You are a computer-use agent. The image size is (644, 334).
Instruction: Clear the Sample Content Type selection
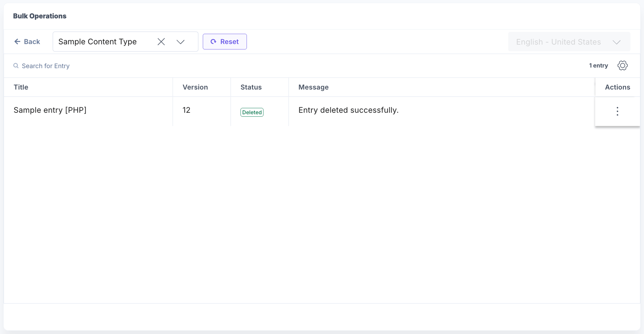click(x=161, y=41)
